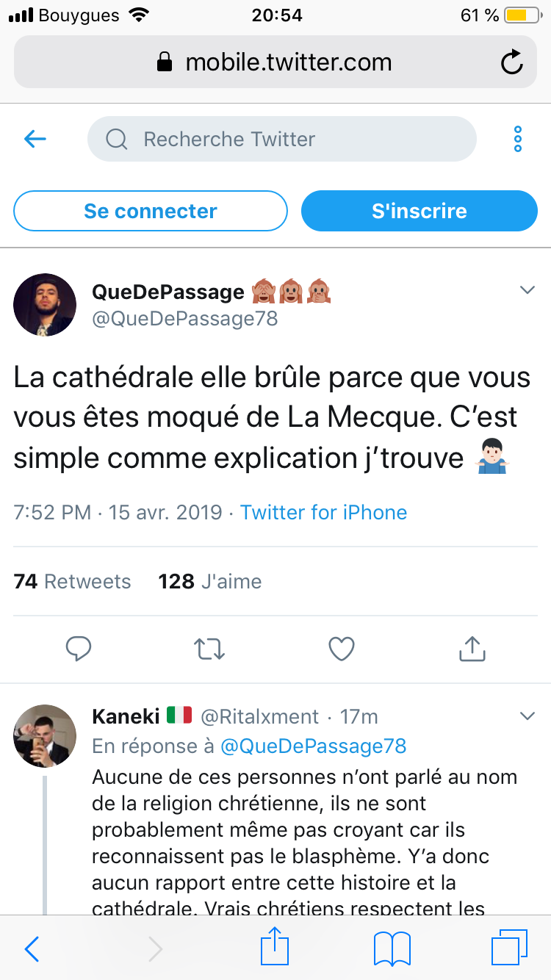Click the Se connecter button

coord(150,212)
